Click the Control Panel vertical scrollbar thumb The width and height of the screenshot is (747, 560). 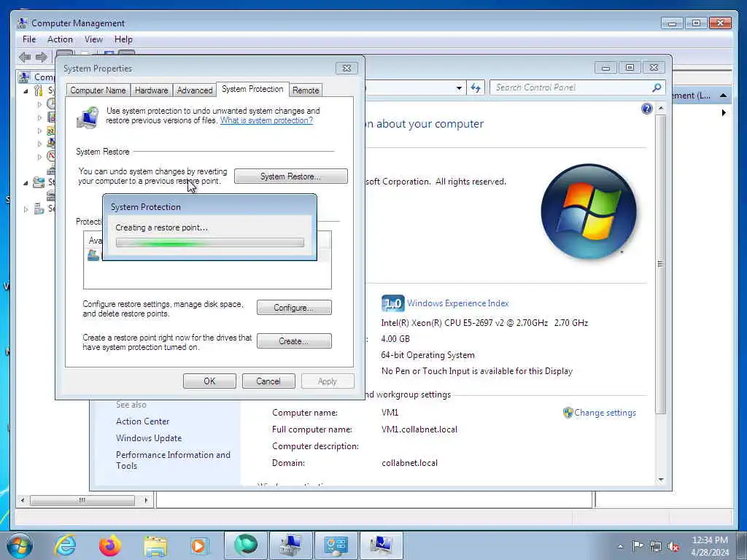[x=660, y=264]
